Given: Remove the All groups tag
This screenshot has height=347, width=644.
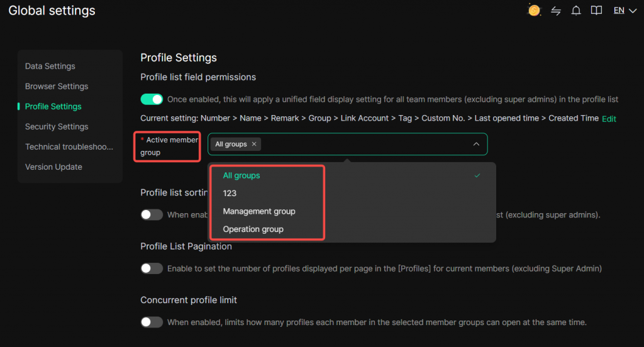Looking at the screenshot, I should [254, 144].
